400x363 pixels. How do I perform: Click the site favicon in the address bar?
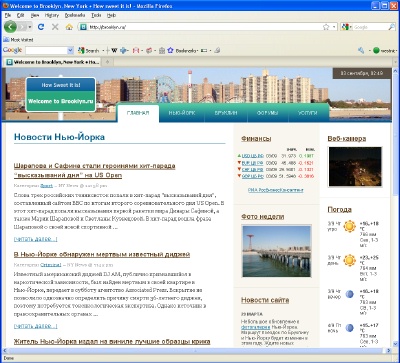click(x=83, y=27)
